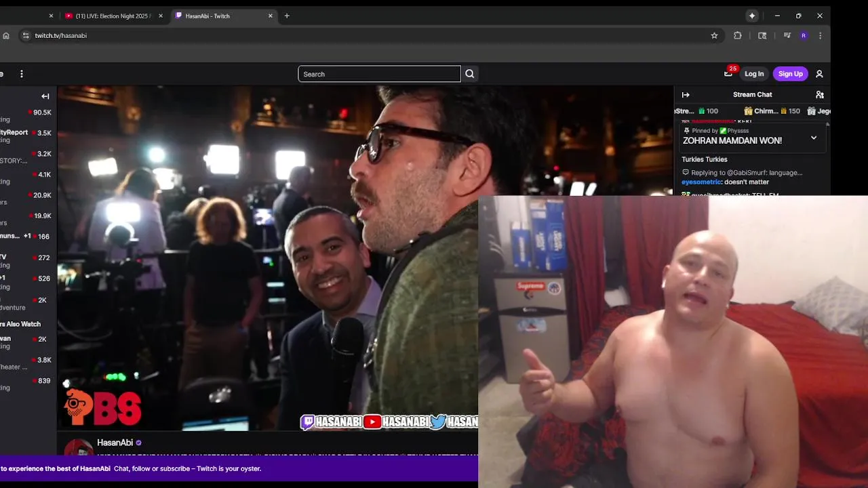Click the Replying to @GabiSmurf line

click(x=742, y=173)
